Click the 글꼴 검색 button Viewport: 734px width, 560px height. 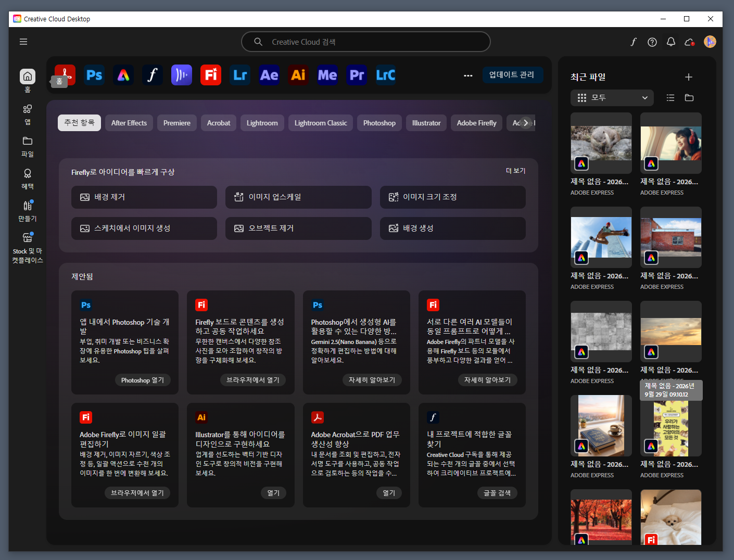[497, 493]
